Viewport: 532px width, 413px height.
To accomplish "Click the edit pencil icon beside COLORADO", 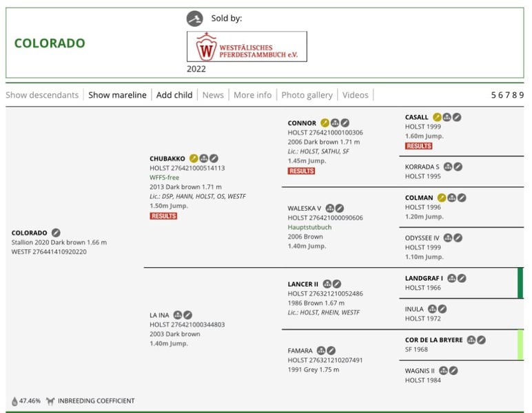I will point(56,233).
